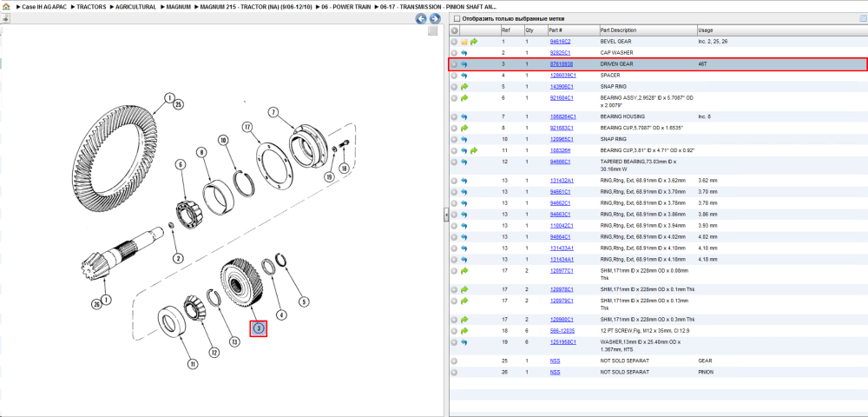Click the gray circle button on ref 25 NSS row
The height and width of the screenshot is (417, 868).
455,361
